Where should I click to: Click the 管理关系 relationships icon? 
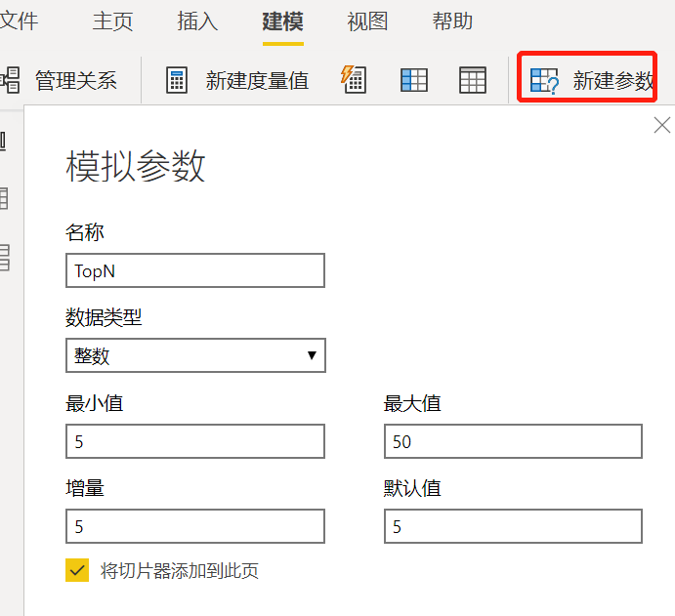[10, 80]
